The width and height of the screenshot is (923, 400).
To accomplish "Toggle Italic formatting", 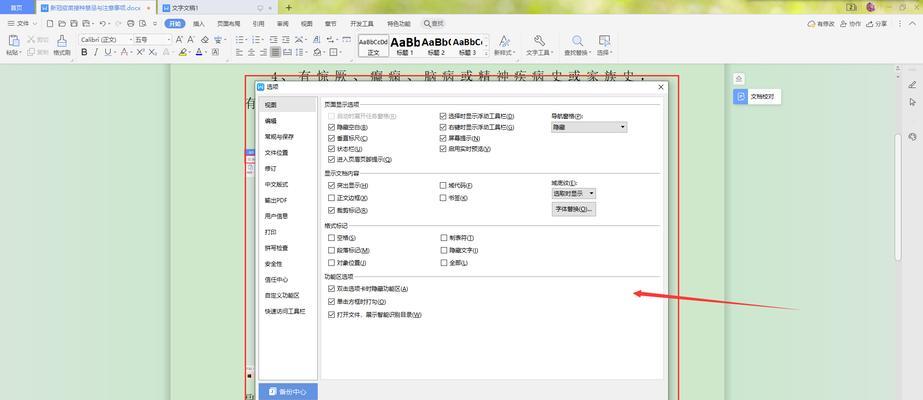I will click(x=96, y=52).
